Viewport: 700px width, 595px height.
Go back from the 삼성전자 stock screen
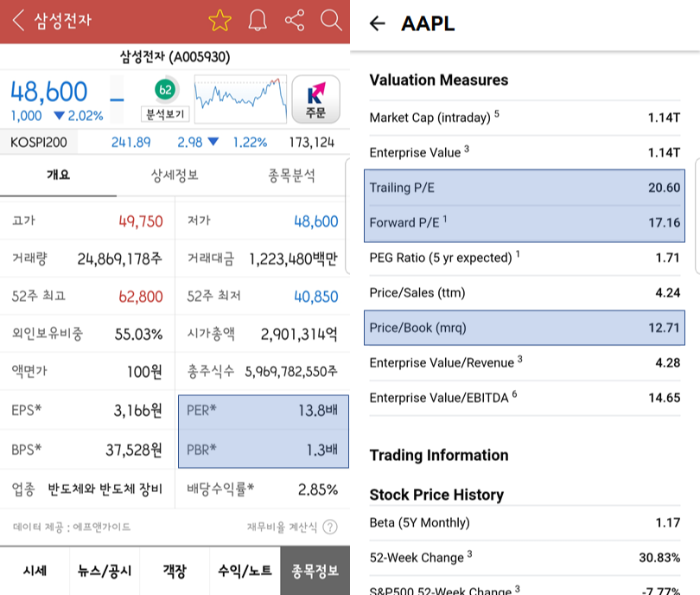(18, 21)
